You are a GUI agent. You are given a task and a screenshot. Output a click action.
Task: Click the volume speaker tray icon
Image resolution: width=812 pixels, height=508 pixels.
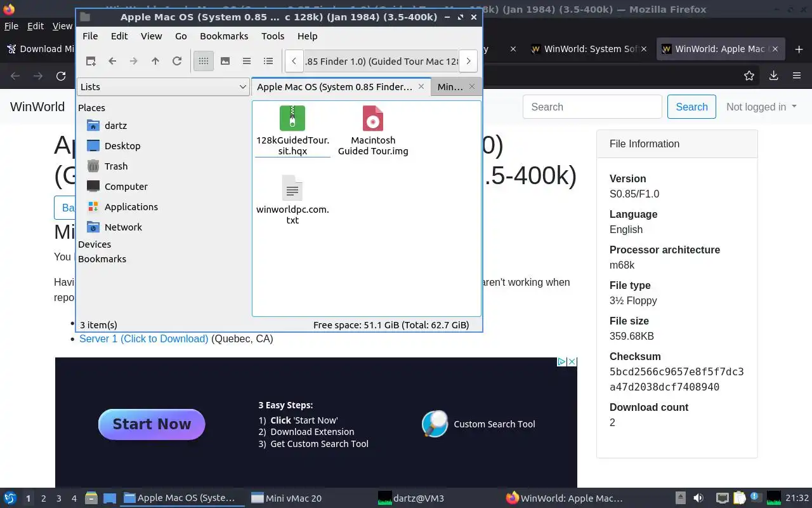(698, 498)
